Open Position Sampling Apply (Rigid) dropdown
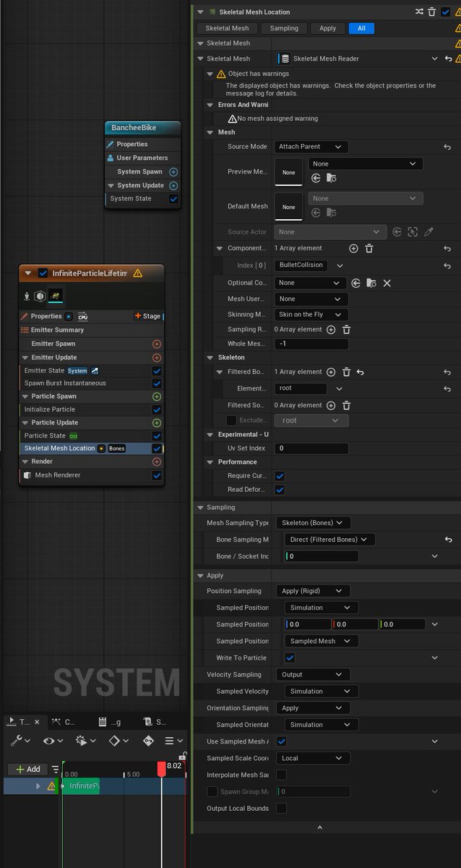The height and width of the screenshot is (868, 461). pyautogui.click(x=314, y=591)
